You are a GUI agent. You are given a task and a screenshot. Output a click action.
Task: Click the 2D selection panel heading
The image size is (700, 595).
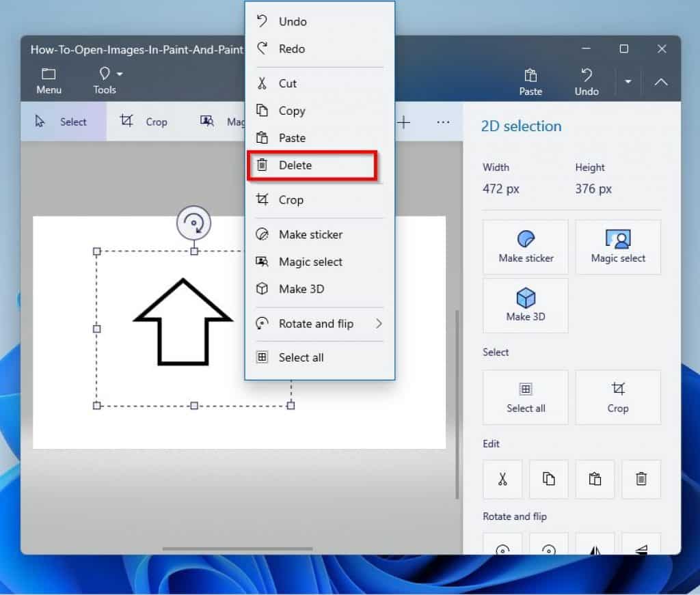point(521,126)
